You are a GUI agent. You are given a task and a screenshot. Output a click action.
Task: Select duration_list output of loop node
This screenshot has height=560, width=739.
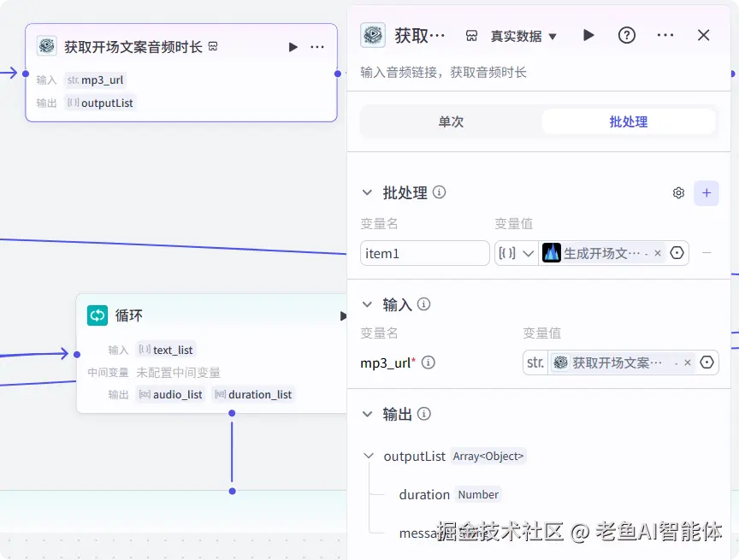(x=253, y=394)
